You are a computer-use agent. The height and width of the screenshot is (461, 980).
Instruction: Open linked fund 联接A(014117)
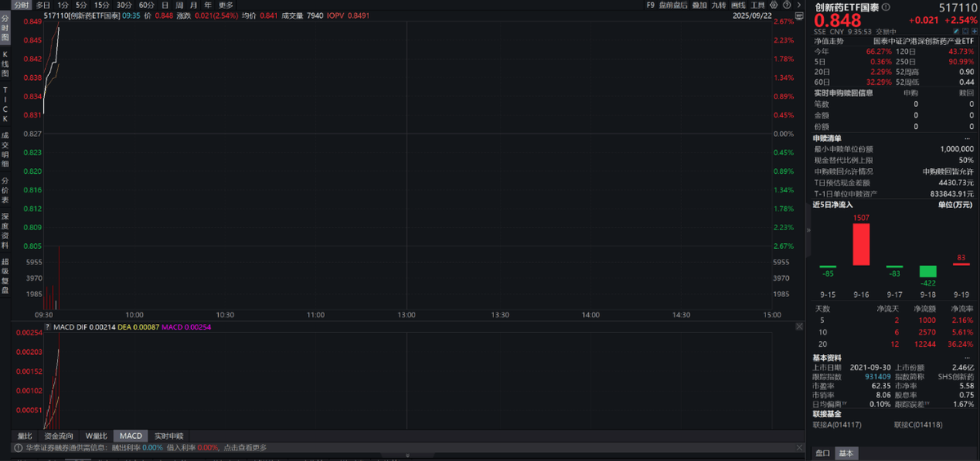(x=839, y=424)
